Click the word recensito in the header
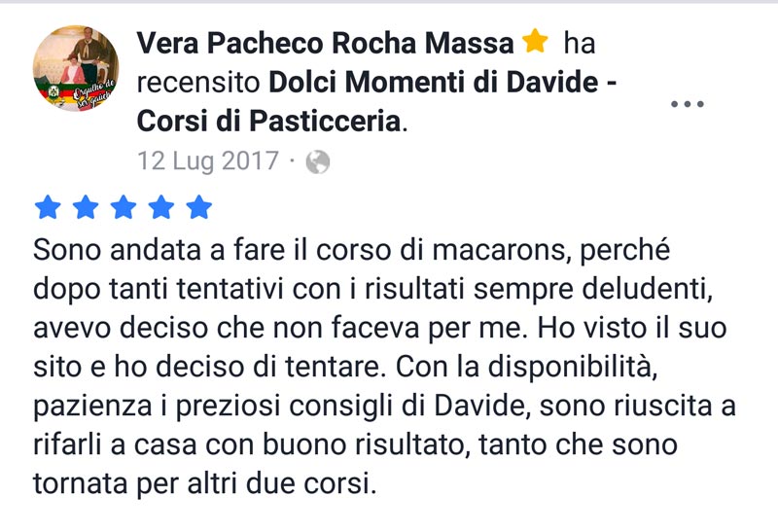 (198, 83)
